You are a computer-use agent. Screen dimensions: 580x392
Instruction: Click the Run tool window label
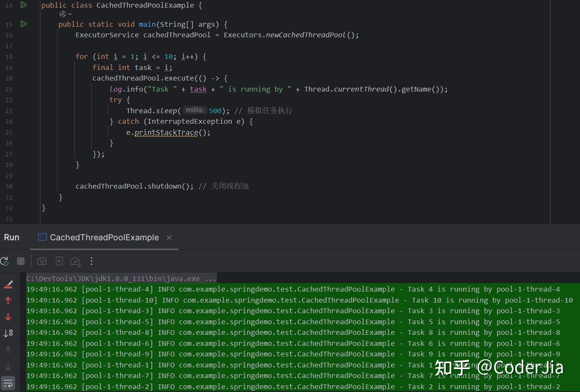coord(11,237)
